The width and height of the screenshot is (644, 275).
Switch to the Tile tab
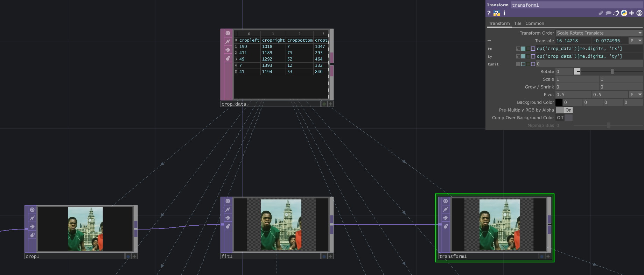pos(517,23)
